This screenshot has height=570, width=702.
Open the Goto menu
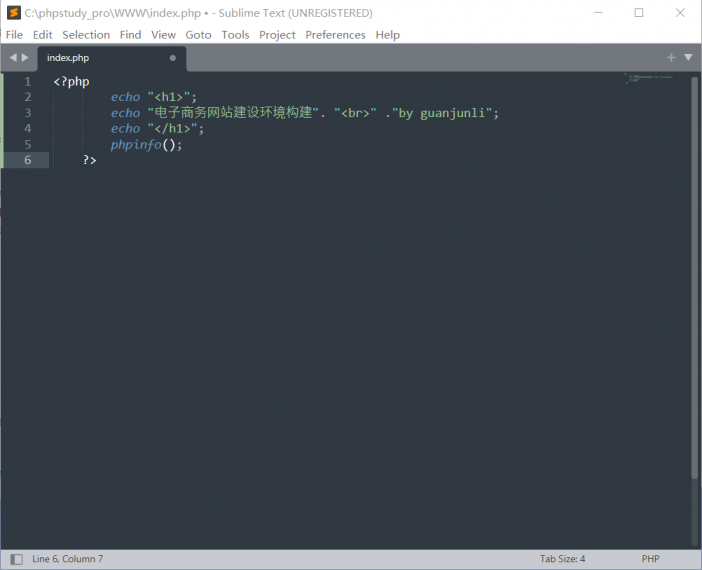(x=198, y=34)
